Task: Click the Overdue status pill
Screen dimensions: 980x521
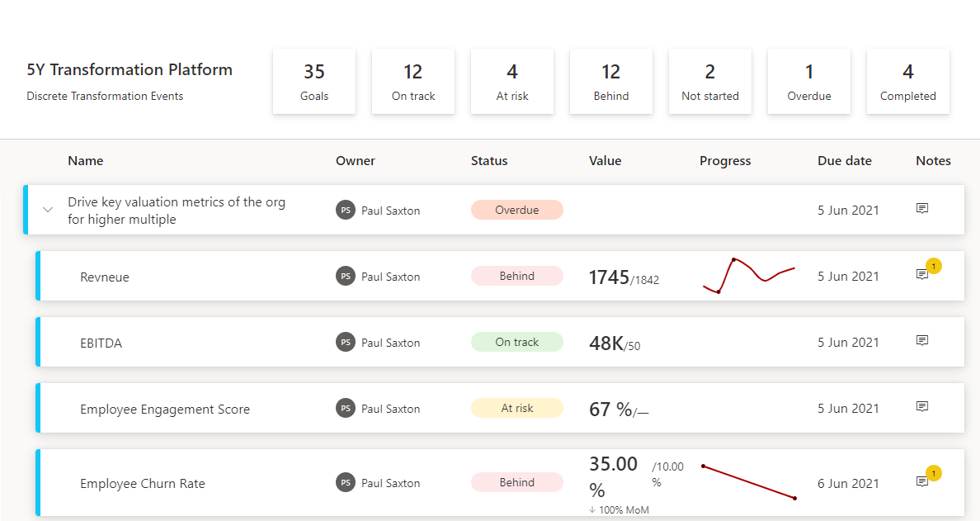Action: coord(517,210)
